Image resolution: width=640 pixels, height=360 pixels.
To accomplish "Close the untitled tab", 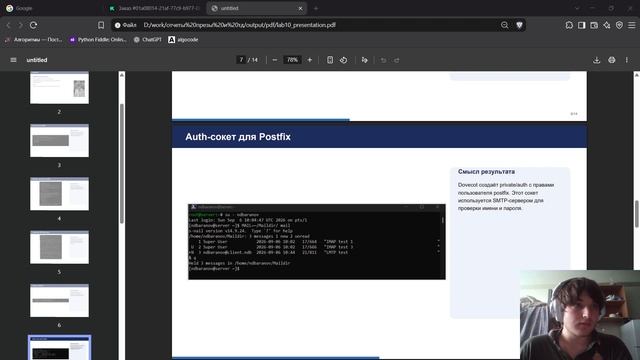I will [x=300, y=8].
